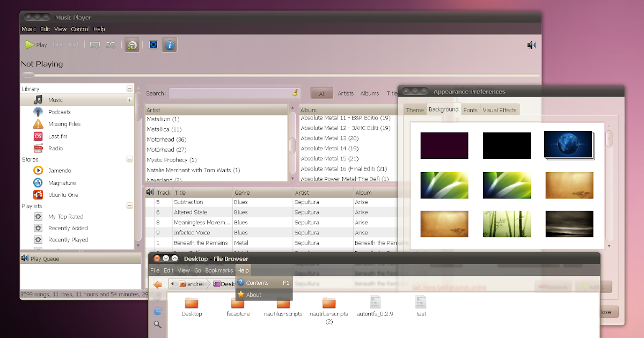Screen dimensions: 644x338
Task: Collapse the Stores section
Action: [x=129, y=159]
